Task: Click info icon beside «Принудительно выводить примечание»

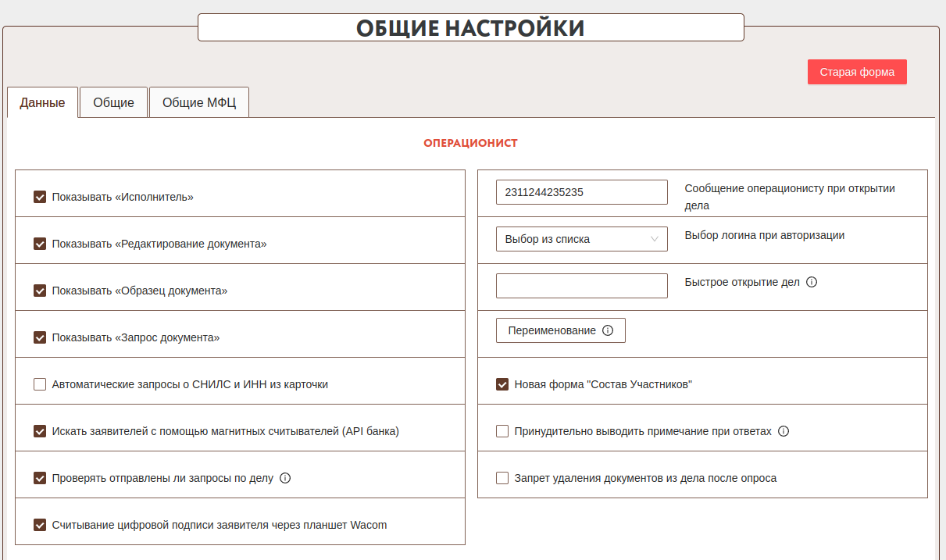Action: pyautogui.click(x=784, y=431)
